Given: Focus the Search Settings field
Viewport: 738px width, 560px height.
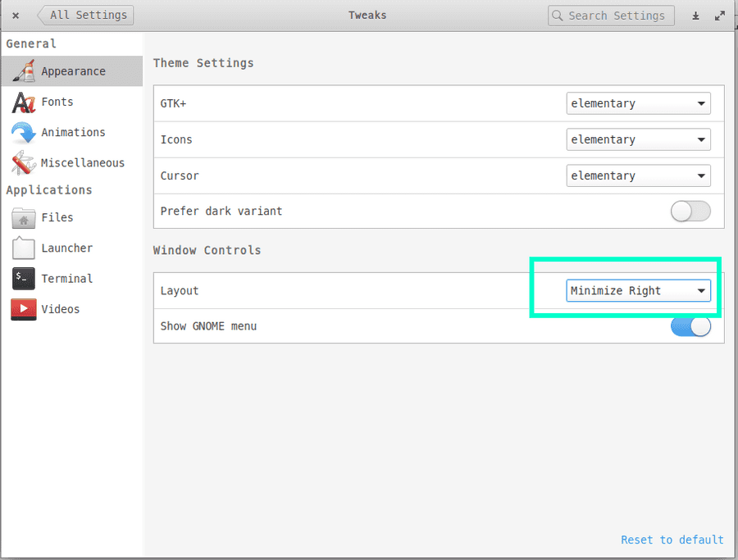Looking at the screenshot, I should [611, 16].
